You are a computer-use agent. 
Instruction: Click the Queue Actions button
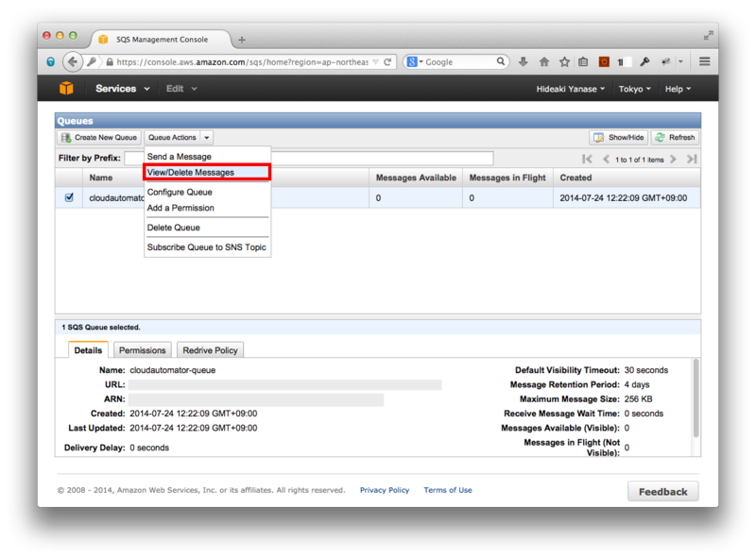pos(172,138)
